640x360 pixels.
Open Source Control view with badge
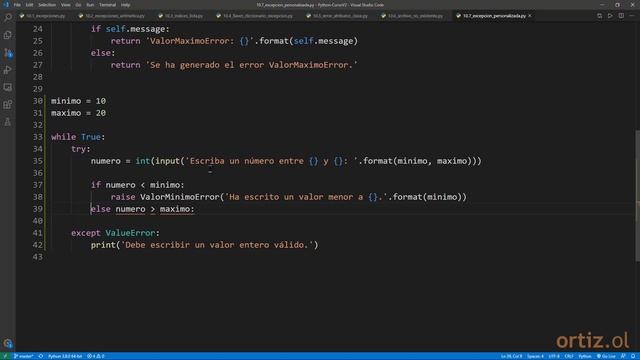coord(8,53)
